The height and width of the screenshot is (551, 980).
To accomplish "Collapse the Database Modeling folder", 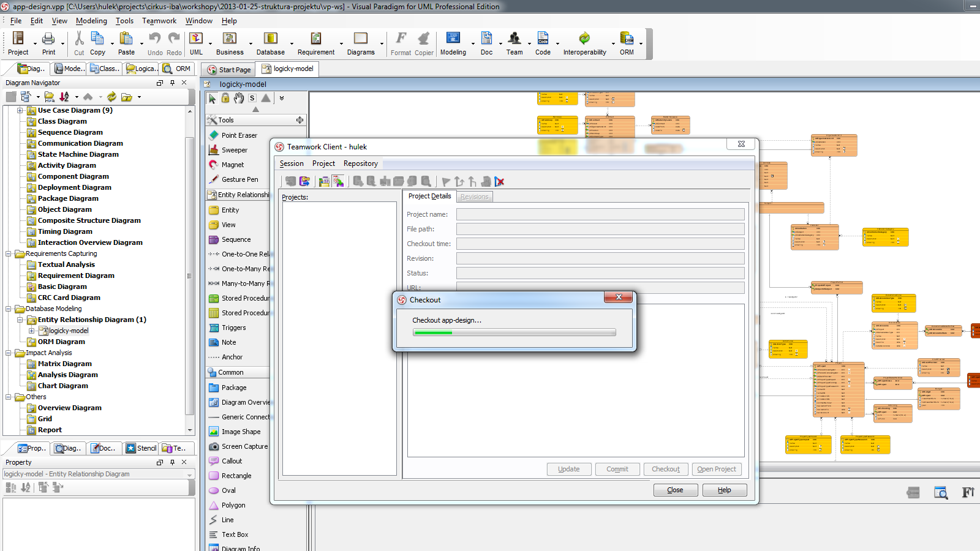I will click(x=8, y=309).
